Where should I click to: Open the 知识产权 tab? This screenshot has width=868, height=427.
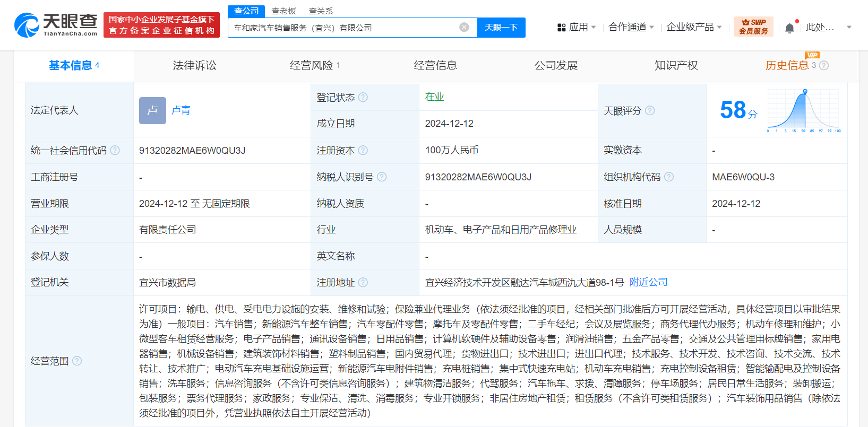coord(676,66)
